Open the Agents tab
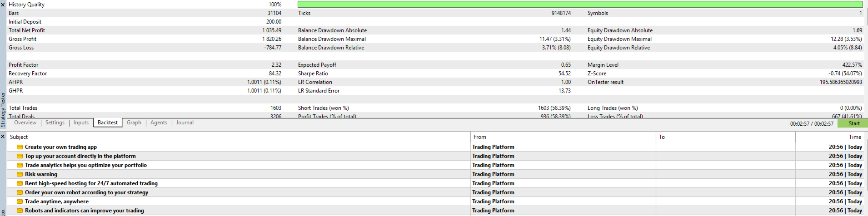Viewport: 868px width, 216px height. click(159, 123)
